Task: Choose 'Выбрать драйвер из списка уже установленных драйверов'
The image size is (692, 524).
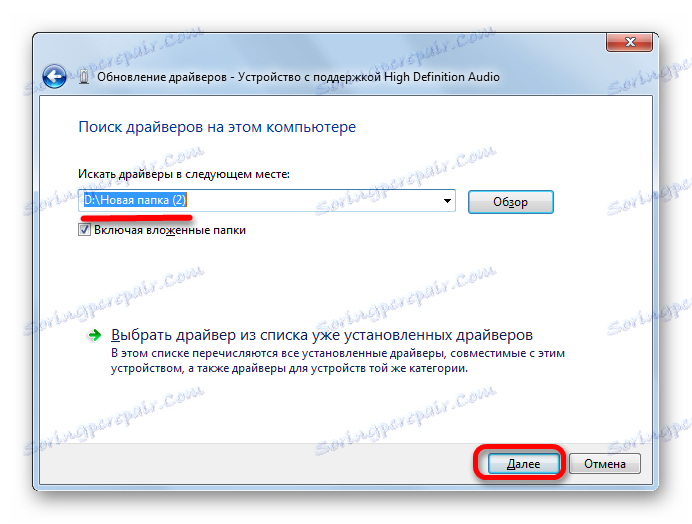Action: pos(322,335)
